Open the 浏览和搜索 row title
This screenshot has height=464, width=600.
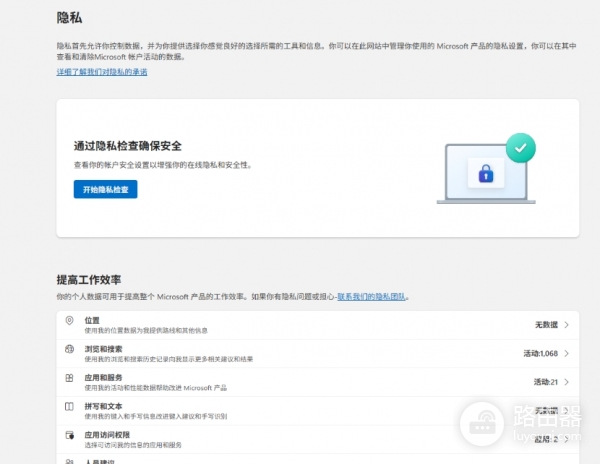click(103, 349)
